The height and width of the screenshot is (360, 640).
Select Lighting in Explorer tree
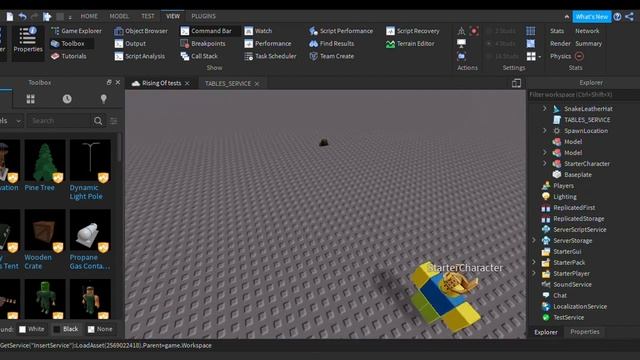564,197
